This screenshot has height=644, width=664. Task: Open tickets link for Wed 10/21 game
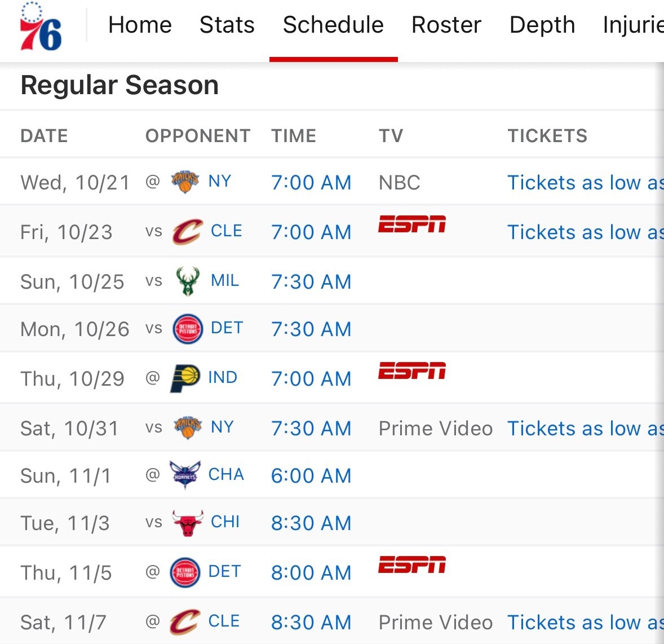(x=586, y=183)
